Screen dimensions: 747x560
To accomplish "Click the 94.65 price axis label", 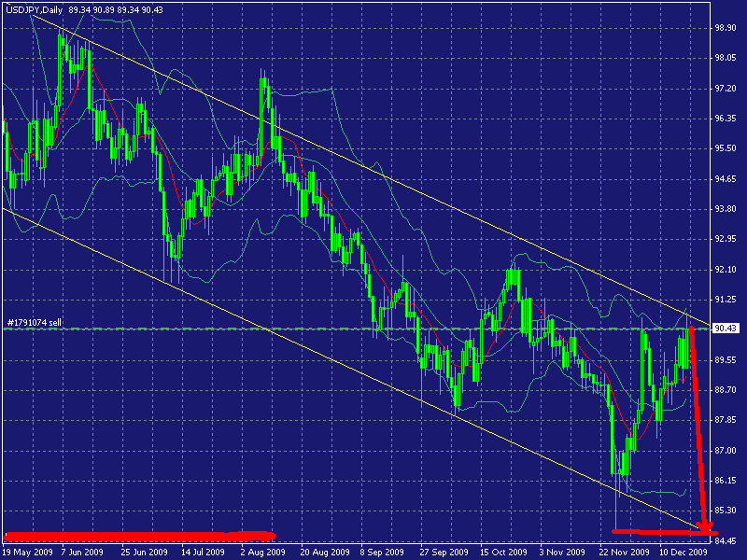I will (x=726, y=179).
